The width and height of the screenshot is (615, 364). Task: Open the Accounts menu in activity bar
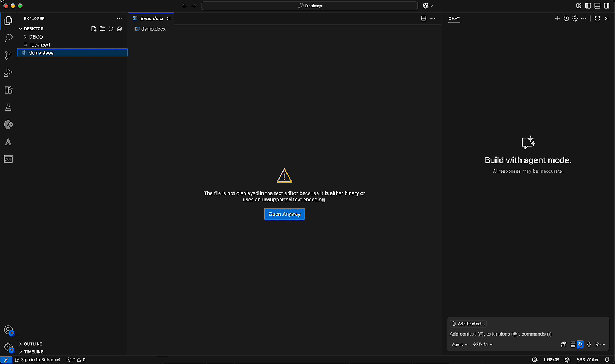click(8, 330)
